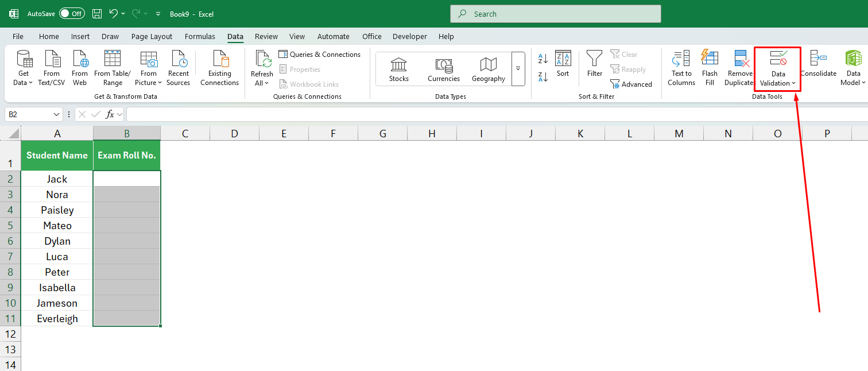Click Remove Duplicates
Viewport: 868px width, 371px height.
pos(740,68)
